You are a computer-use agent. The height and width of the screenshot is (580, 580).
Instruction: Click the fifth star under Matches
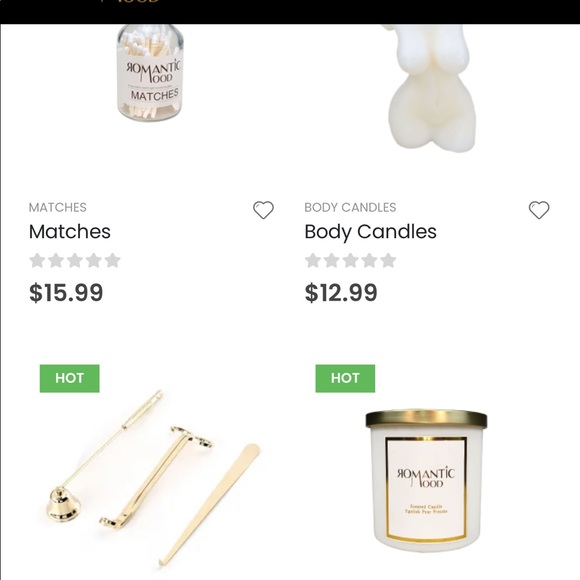click(x=112, y=260)
